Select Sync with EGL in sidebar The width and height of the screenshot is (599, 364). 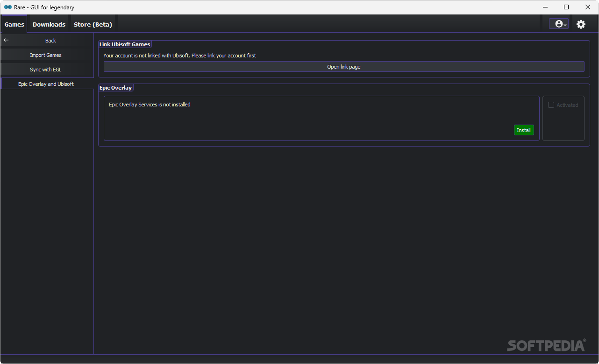click(47, 70)
